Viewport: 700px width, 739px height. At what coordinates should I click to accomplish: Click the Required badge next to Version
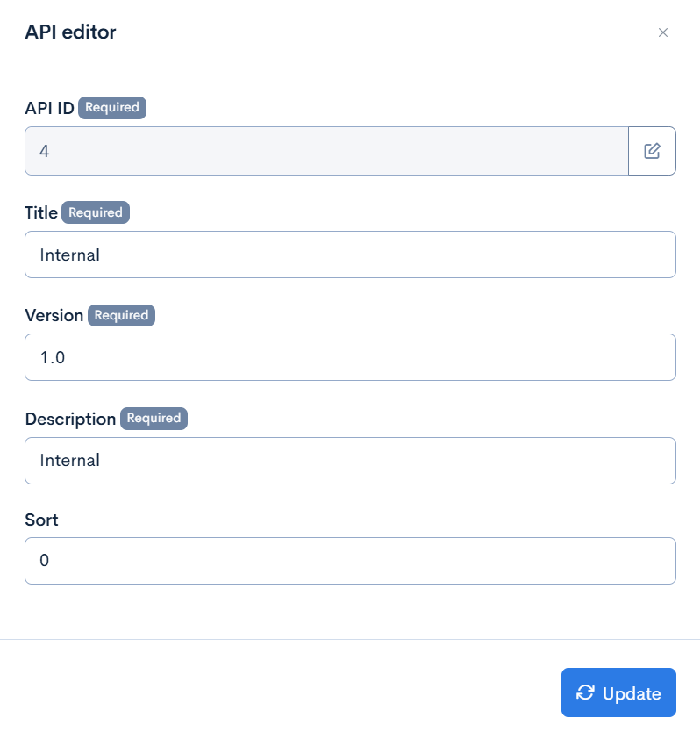tap(121, 315)
